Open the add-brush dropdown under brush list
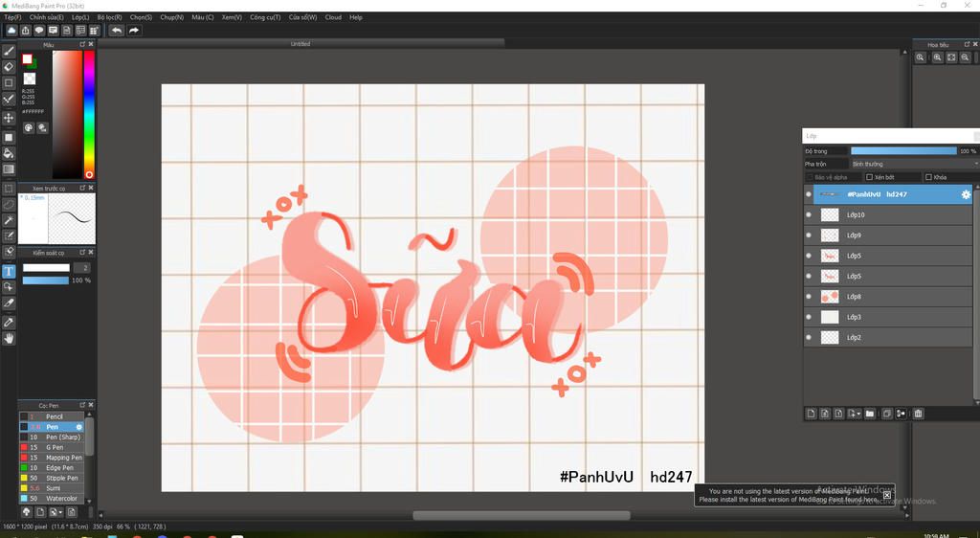 click(x=60, y=512)
